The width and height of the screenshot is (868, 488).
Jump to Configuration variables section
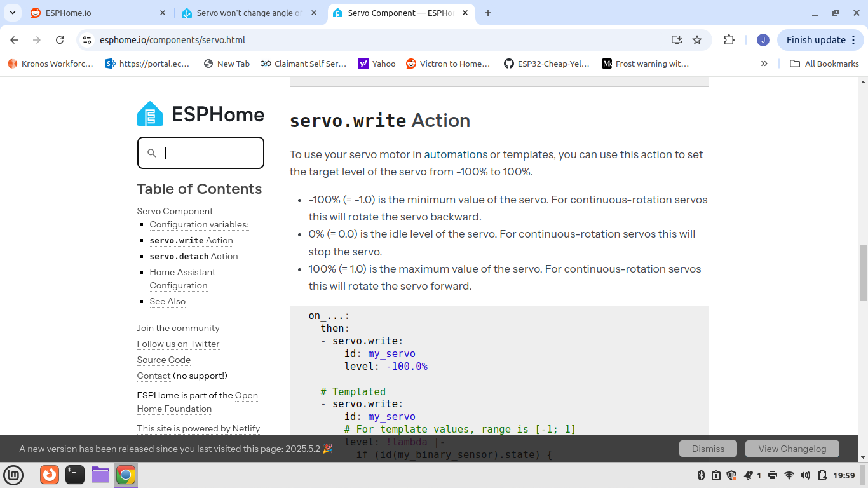point(199,224)
